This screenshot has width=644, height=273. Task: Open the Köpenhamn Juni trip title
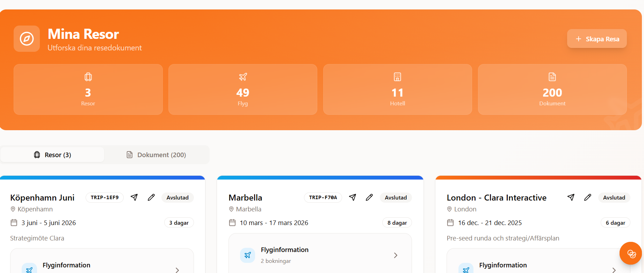pos(42,198)
